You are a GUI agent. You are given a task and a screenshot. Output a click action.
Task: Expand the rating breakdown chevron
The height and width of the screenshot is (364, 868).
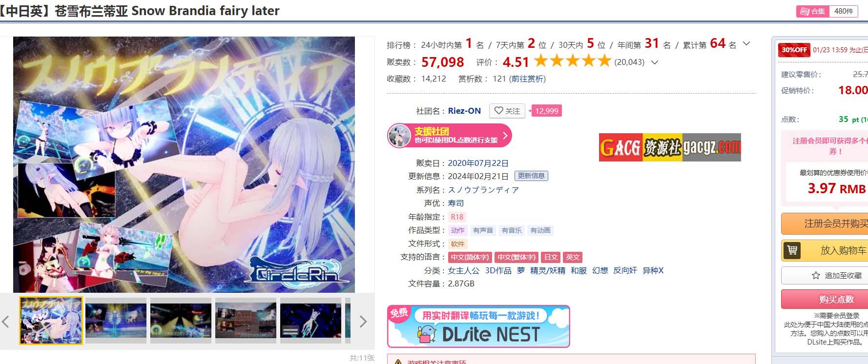click(x=655, y=62)
